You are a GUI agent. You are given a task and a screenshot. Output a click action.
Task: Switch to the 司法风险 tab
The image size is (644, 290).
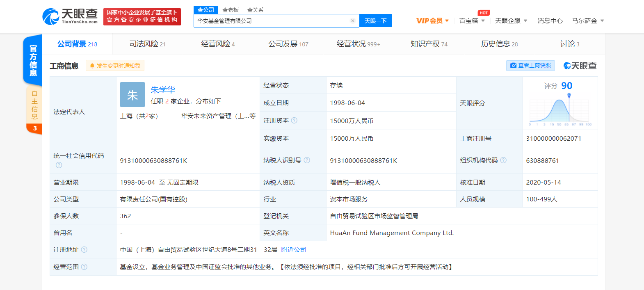[x=147, y=44]
